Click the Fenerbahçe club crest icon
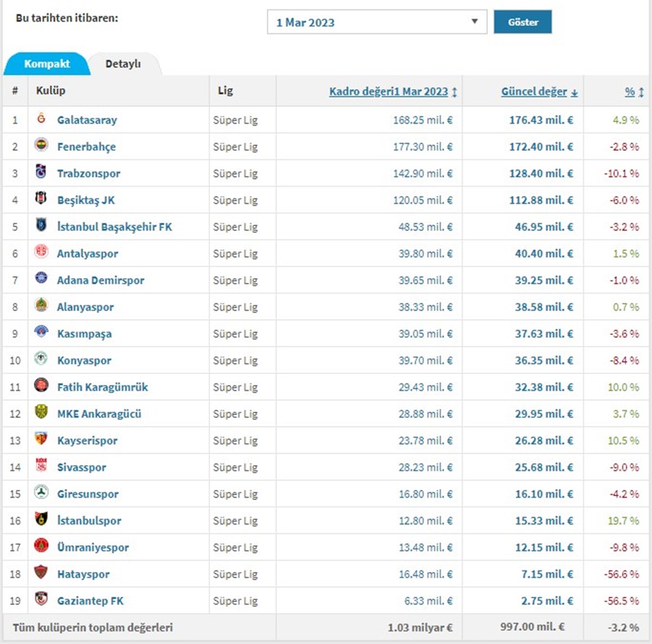 pos(41,145)
